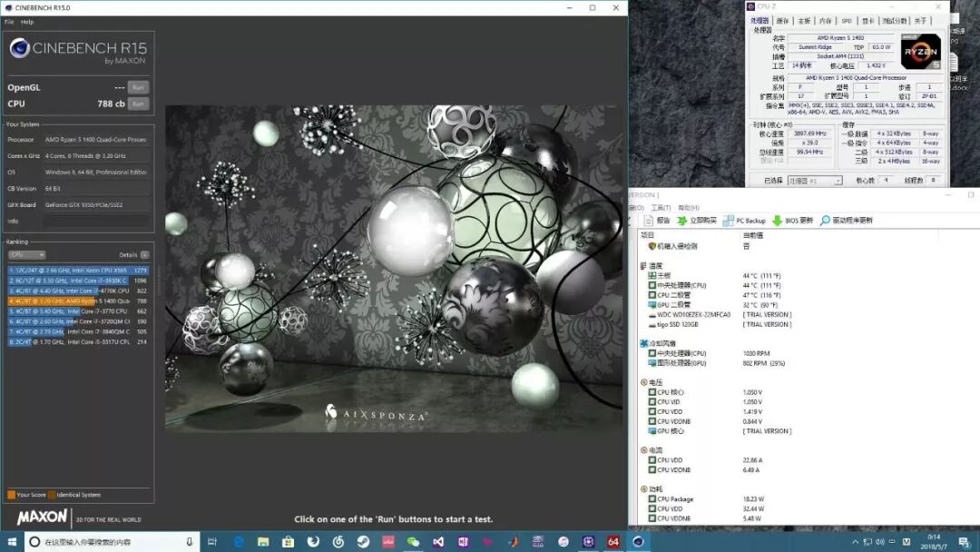Select the Core i7-4770K ranking row

coord(78,291)
